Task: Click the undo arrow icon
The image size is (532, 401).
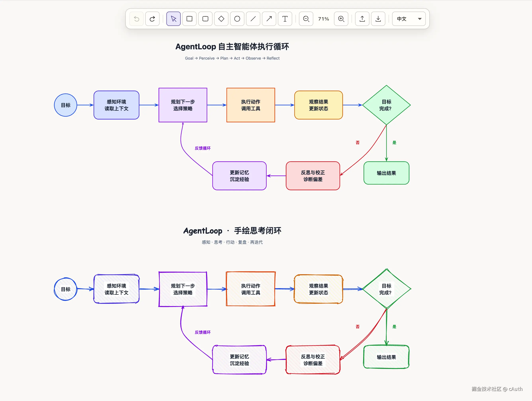Action: (x=136, y=19)
